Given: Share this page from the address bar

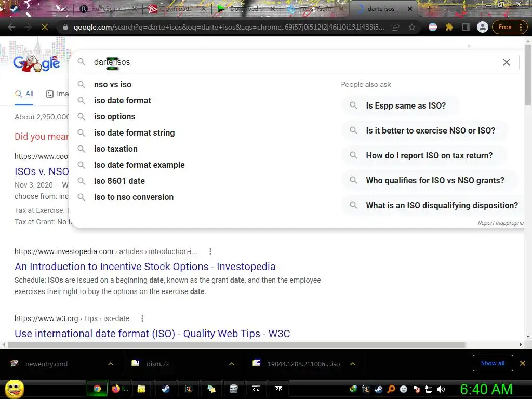Looking at the screenshot, I should 395,27.
